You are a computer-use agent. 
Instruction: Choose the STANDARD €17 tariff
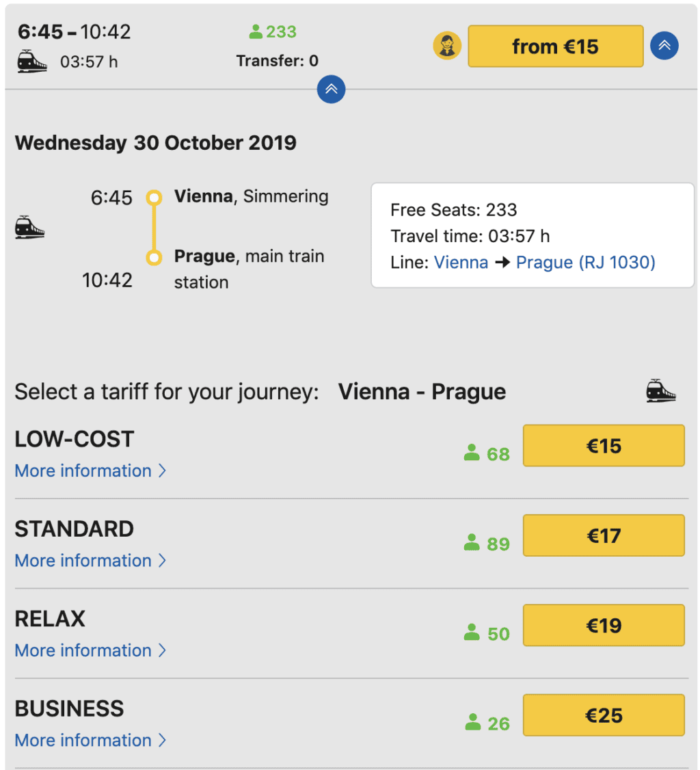[x=604, y=535]
